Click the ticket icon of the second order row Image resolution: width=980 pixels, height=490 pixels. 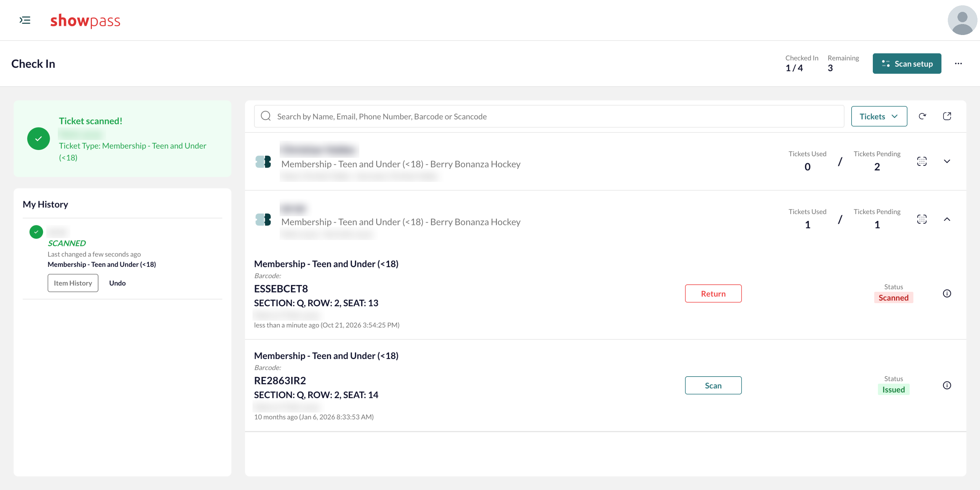pyautogui.click(x=263, y=219)
